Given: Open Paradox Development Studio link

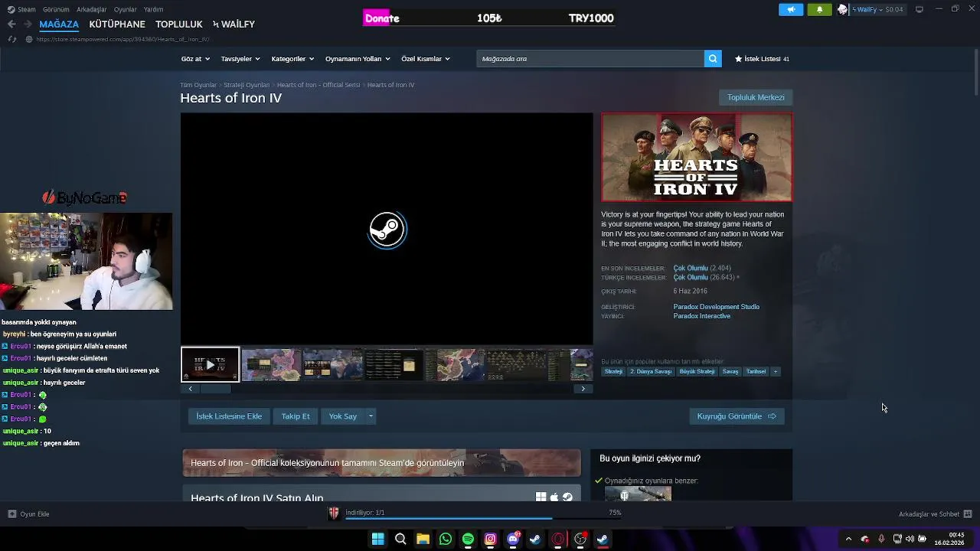Looking at the screenshot, I should [x=717, y=307].
